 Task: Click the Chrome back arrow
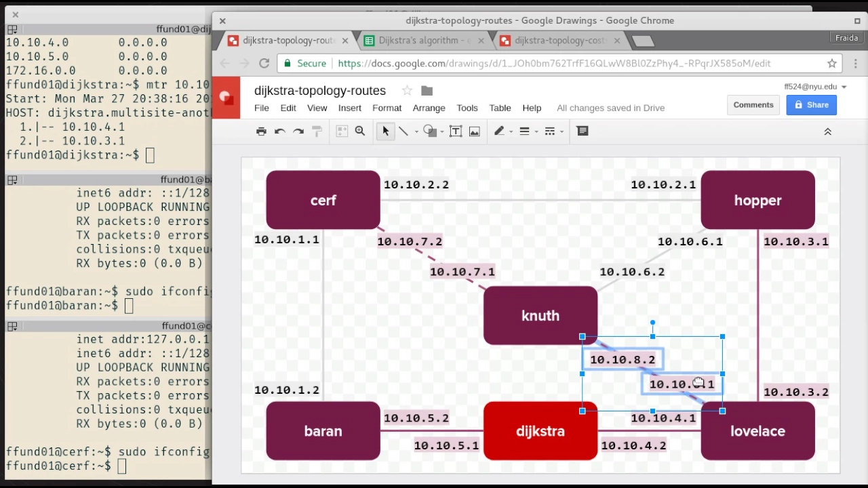click(225, 63)
